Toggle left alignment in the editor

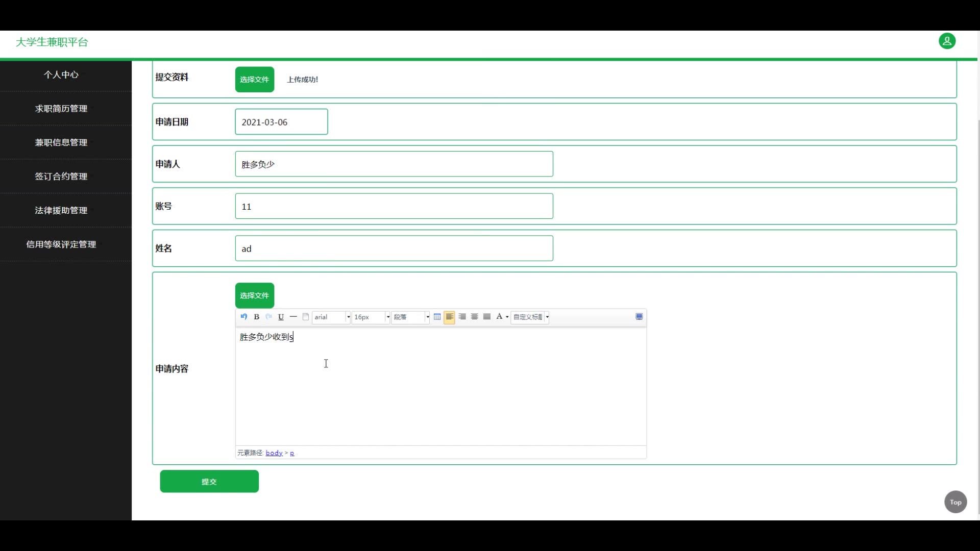click(450, 317)
